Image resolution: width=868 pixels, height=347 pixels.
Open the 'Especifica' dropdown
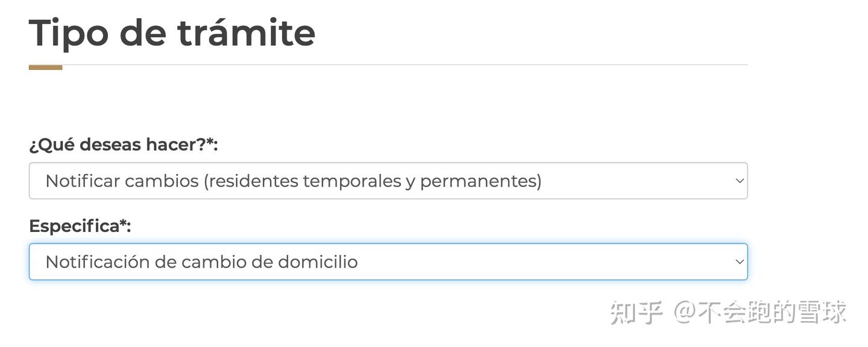pos(388,262)
